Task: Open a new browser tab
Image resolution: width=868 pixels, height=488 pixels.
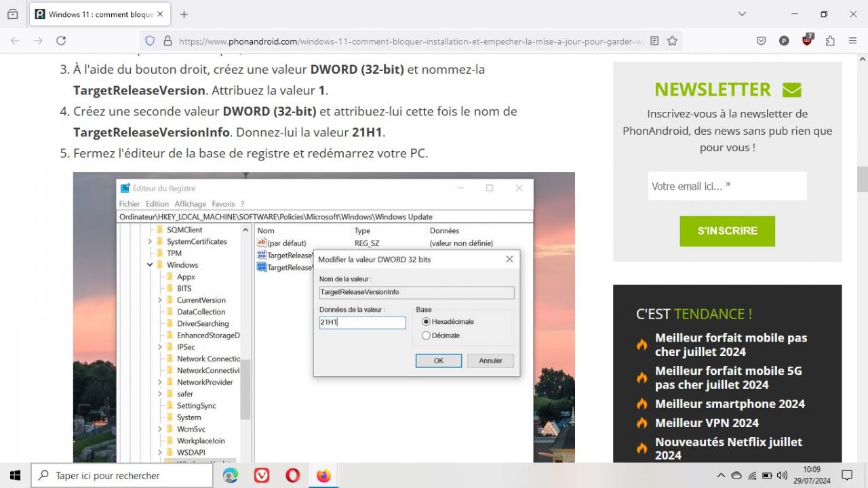Action: (184, 14)
